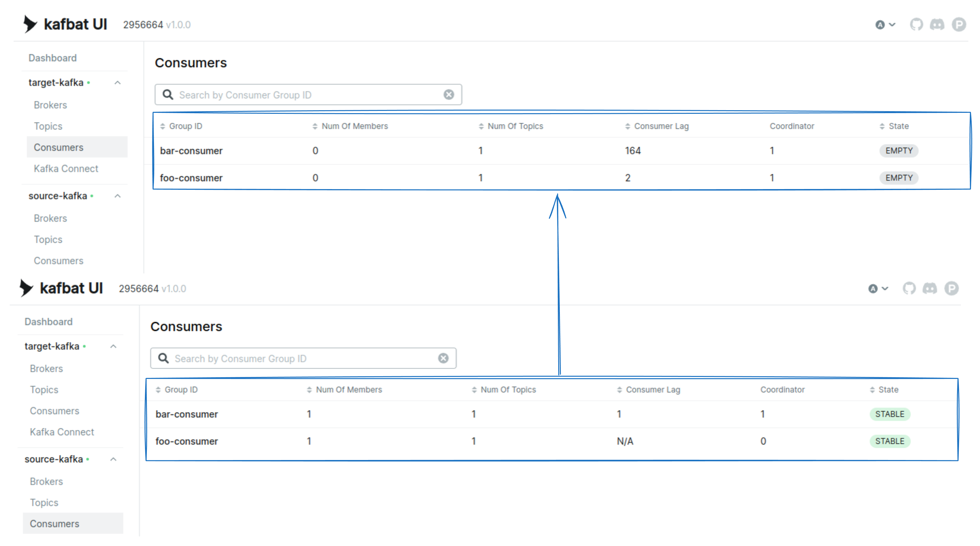This screenshot has height=546, width=980.
Task: Collapse the source-kafka cluster section
Action: coord(117,196)
